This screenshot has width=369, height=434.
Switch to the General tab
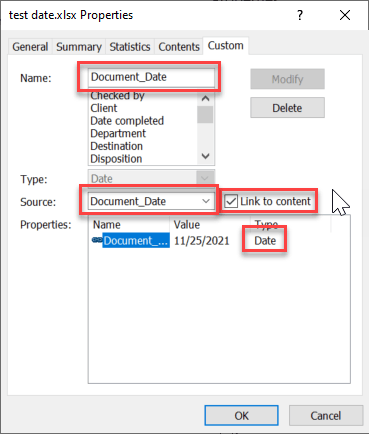(x=30, y=47)
